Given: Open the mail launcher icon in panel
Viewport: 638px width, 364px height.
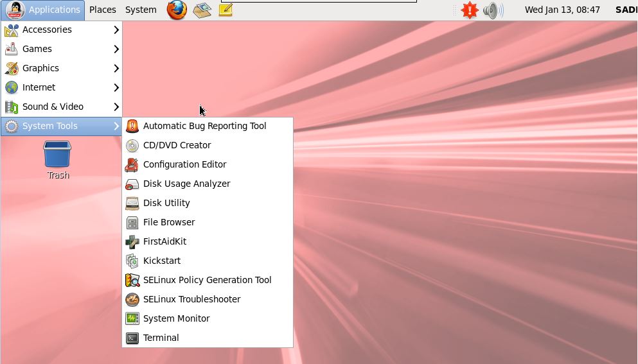Looking at the screenshot, I should [x=202, y=10].
